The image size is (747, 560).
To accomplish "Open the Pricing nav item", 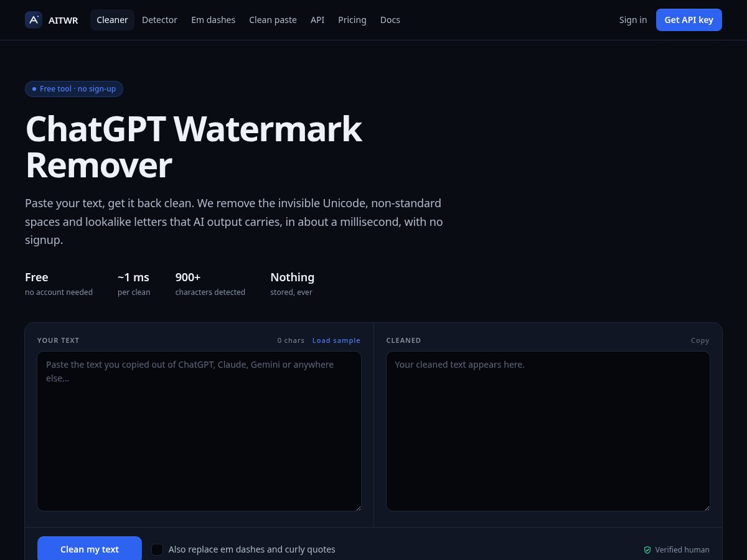I will pyautogui.click(x=352, y=20).
